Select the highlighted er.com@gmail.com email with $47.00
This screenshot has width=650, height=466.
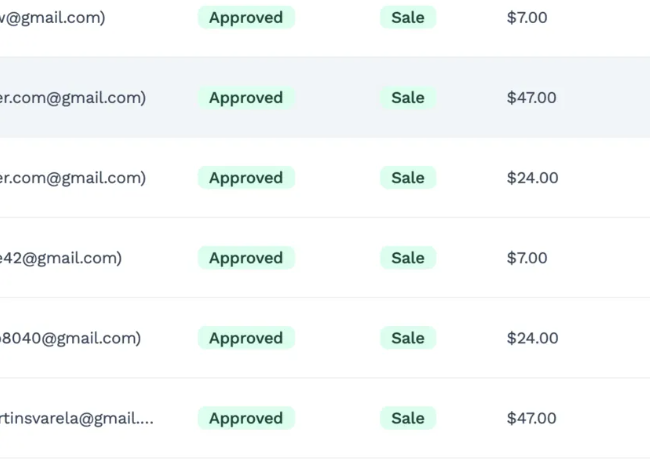tap(73, 98)
